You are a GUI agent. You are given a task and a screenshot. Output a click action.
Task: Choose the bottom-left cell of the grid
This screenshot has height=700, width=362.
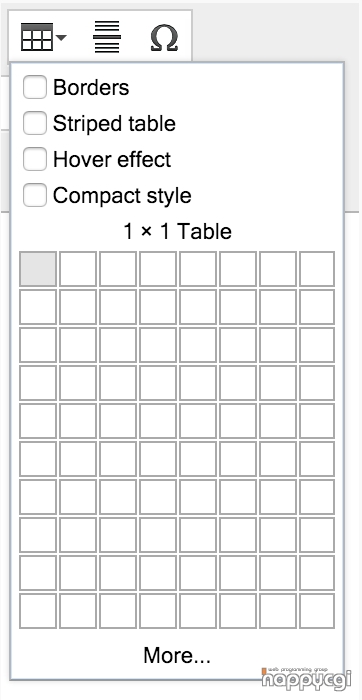(38, 611)
